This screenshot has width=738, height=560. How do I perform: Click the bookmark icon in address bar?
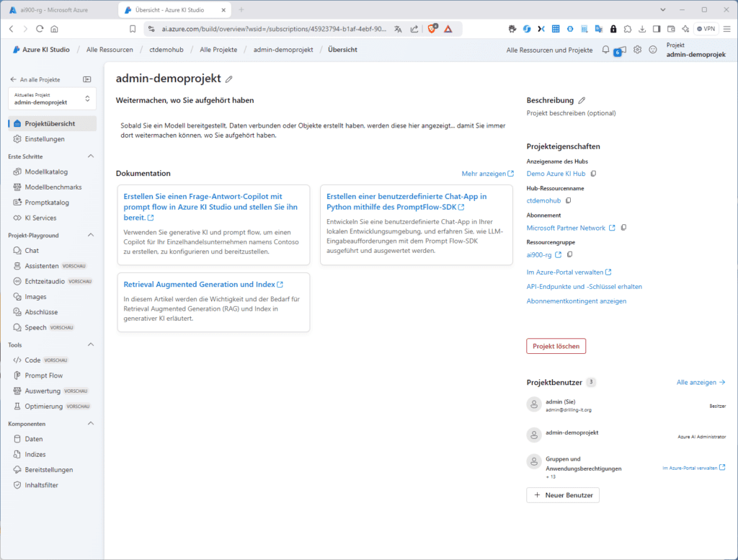(x=133, y=29)
